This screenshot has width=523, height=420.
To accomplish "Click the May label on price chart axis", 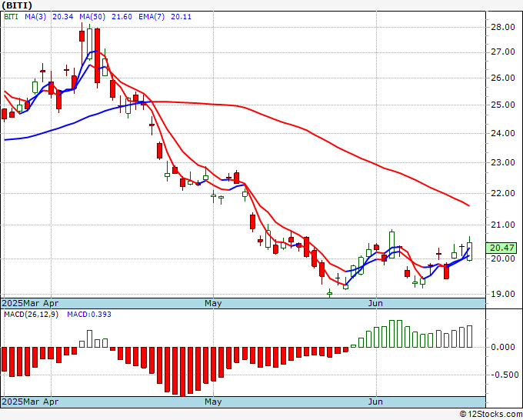I will click(x=213, y=303).
